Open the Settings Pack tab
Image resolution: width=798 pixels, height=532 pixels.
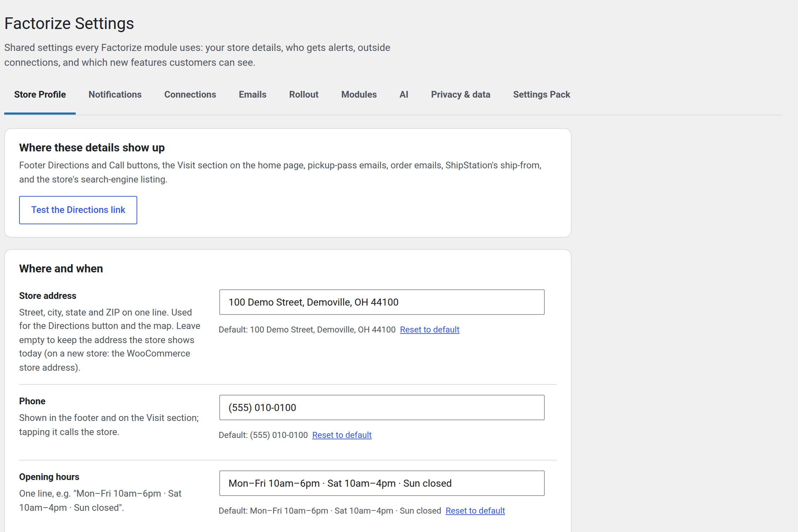pos(542,95)
